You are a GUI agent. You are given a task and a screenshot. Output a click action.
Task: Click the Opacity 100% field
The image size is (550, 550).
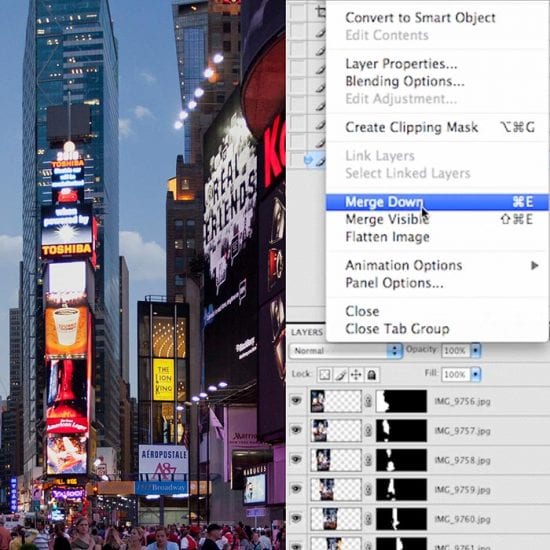[456, 350]
